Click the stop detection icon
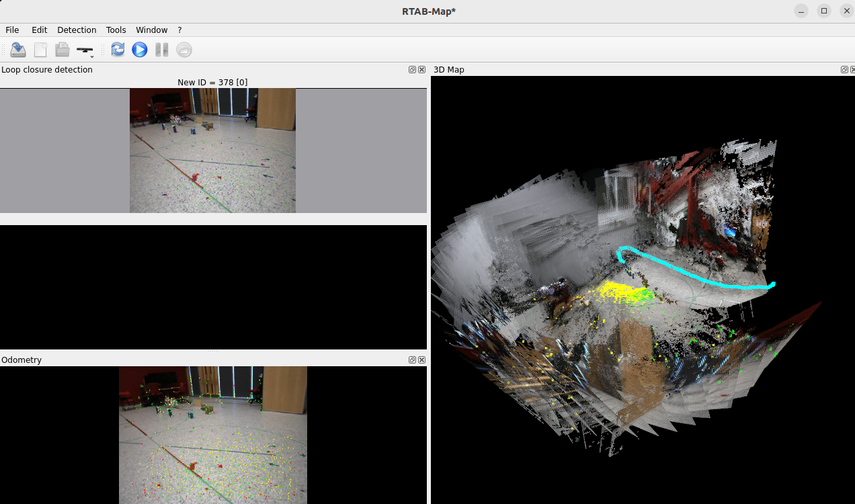 click(184, 50)
